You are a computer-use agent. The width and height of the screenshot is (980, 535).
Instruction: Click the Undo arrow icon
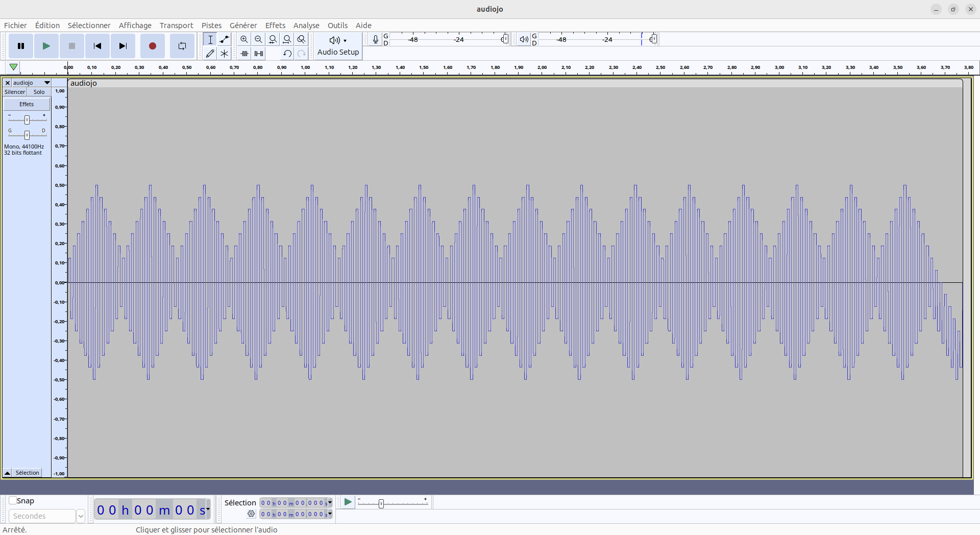[x=287, y=53]
